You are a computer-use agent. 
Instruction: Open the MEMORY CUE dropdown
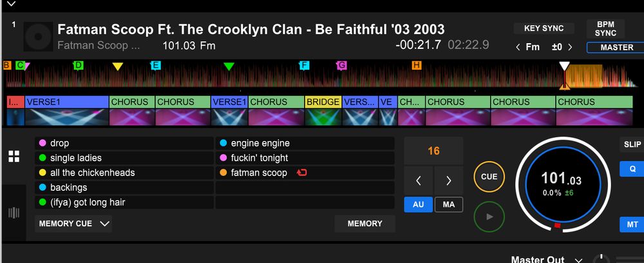pyautogui.click(x=73, y=224)
